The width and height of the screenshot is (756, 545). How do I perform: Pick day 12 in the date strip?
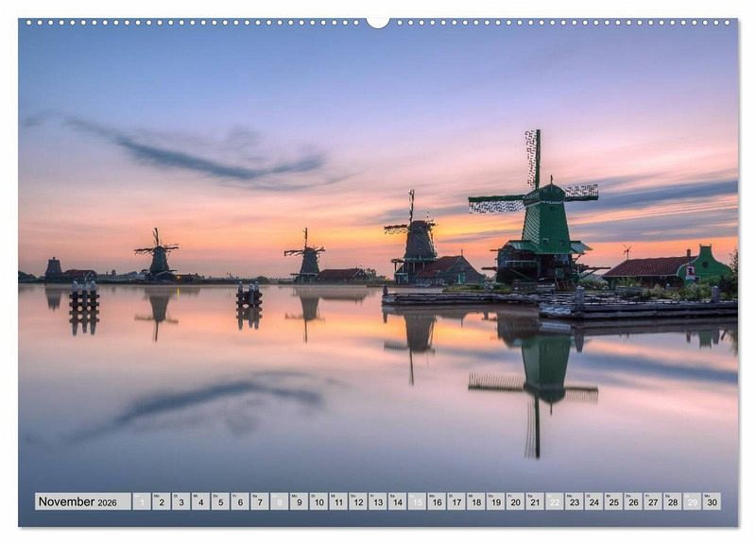pos(357,502)
